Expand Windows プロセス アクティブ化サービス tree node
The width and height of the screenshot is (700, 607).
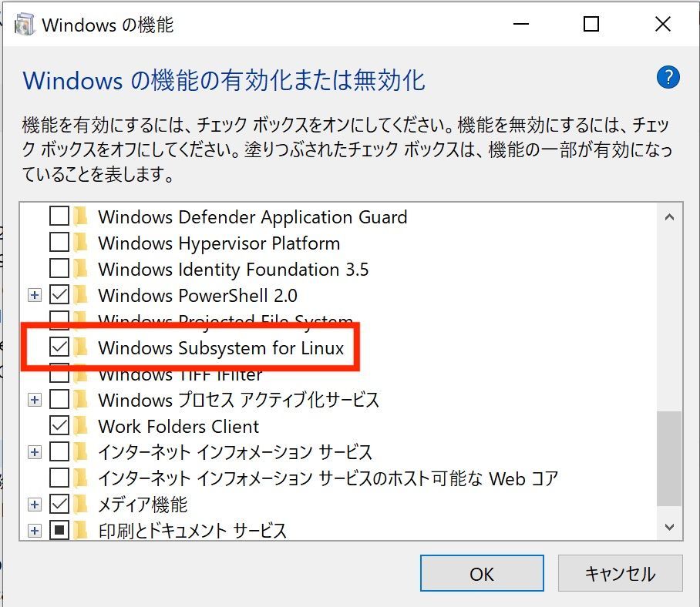(35, 400)
